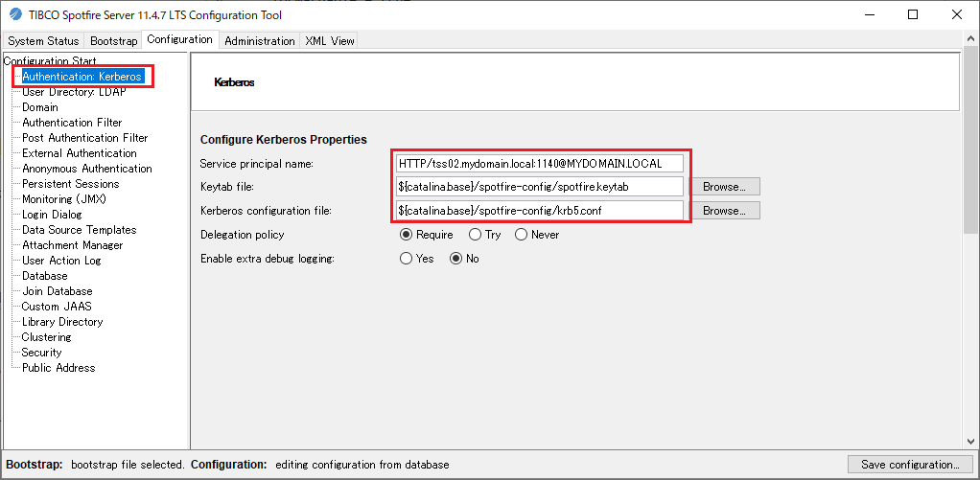Browse for the Kerberos configuration file
The width and height of the screenshot is (980, 480).
pos(724,211)
